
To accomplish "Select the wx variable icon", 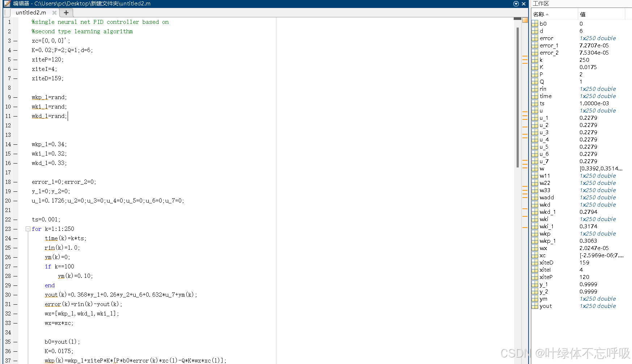I will pyautogui.click(x=535, y=248).
